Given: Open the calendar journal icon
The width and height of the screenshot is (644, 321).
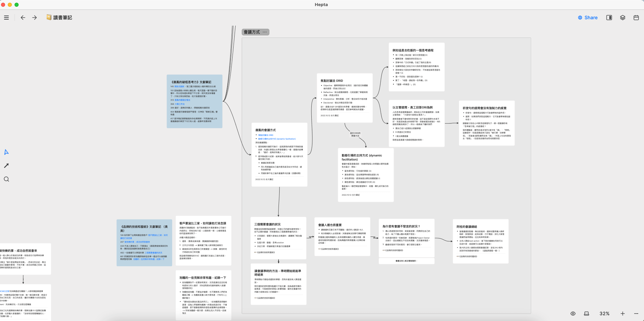Looking at the screenshot, I should (x=636, y=18).
